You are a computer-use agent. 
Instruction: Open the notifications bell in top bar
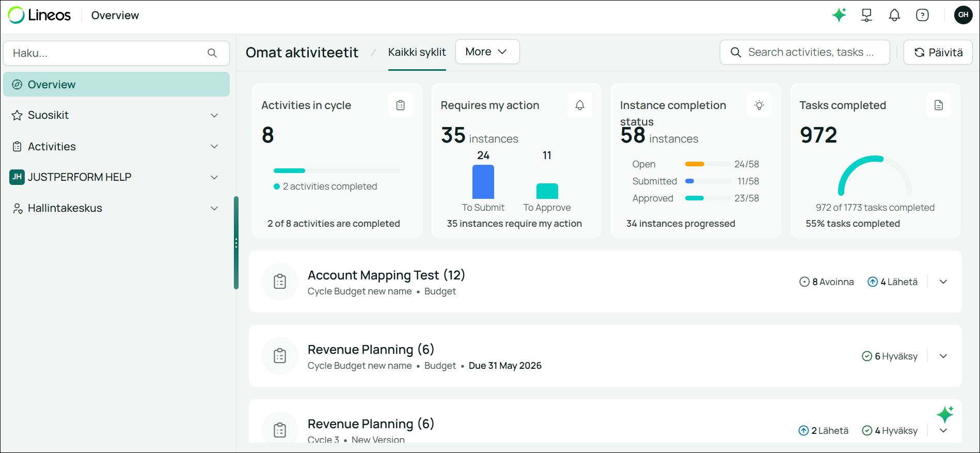tap(894, 15)
